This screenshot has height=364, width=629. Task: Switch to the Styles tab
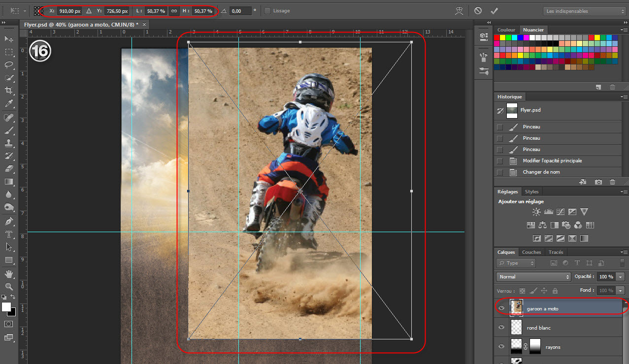531,192
